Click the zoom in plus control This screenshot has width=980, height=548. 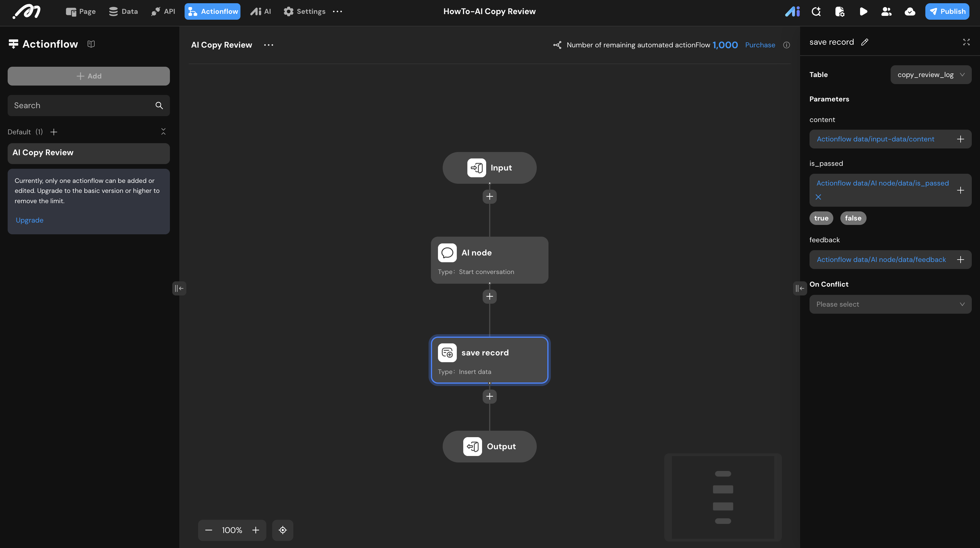pos(256,530)
